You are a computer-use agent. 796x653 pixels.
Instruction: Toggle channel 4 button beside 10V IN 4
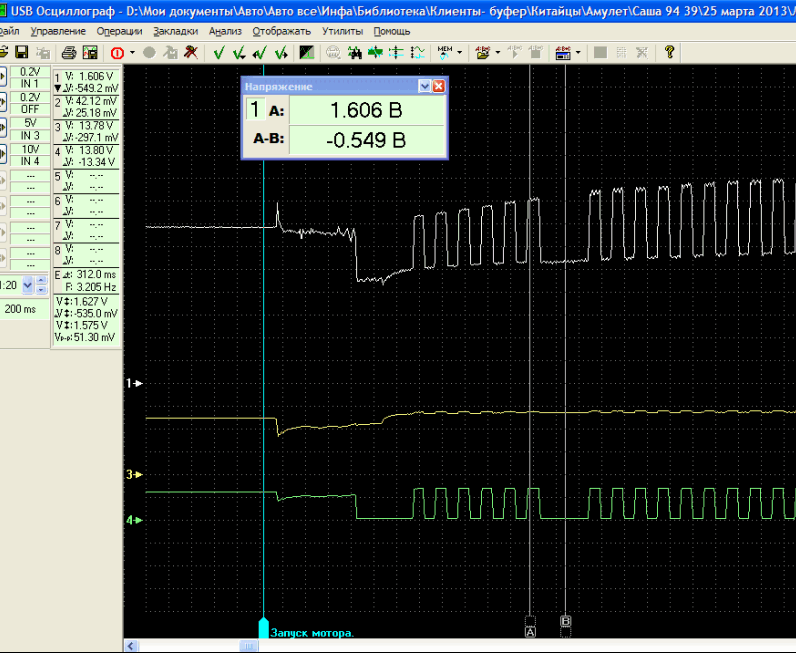(3, 154)
